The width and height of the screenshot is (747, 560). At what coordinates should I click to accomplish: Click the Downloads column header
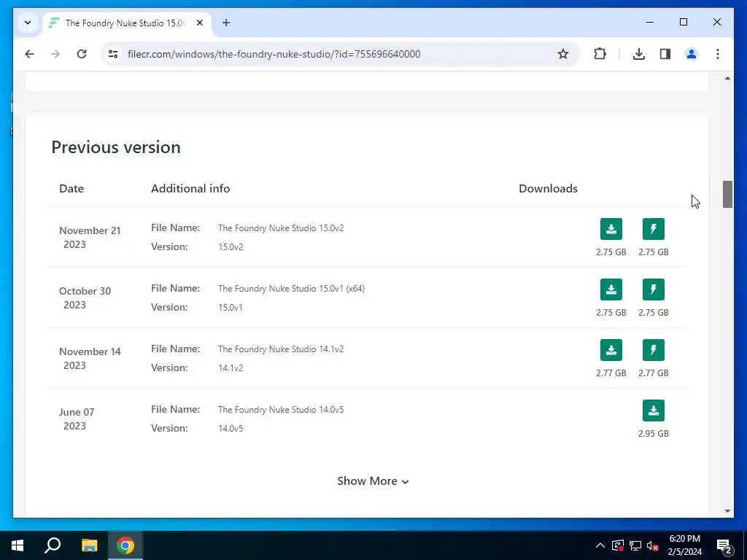click(x=548, y=189)
